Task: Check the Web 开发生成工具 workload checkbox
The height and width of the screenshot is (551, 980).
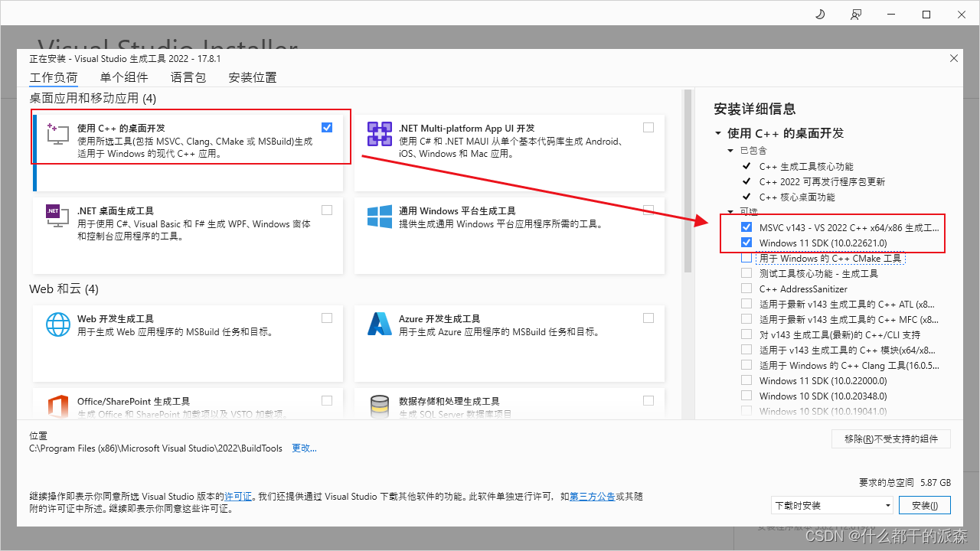Action: tap(327, 318)
